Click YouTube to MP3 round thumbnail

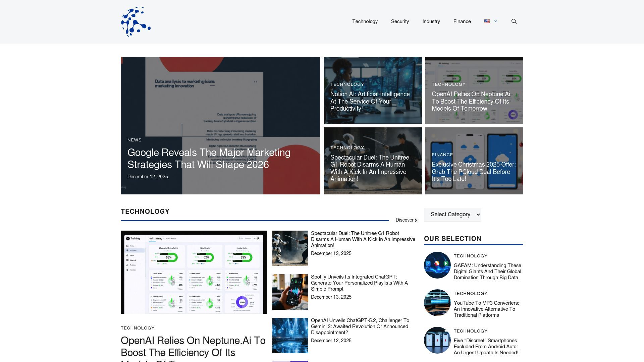click(x=437, y=303)
